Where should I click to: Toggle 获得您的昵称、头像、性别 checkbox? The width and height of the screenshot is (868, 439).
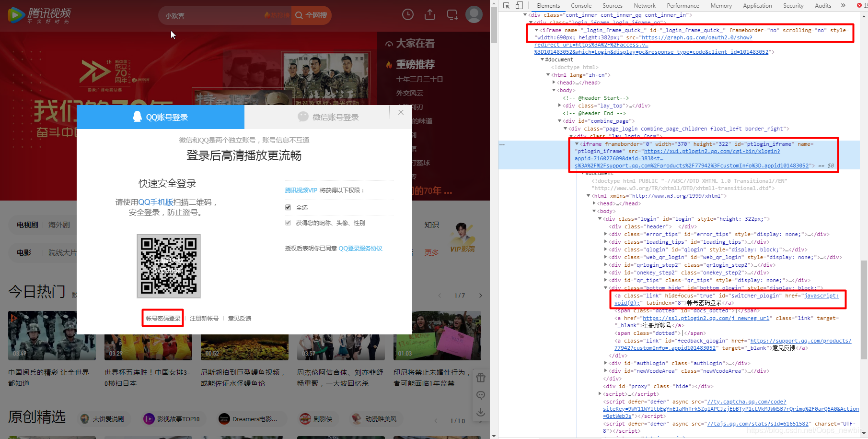tap(288, 223)
